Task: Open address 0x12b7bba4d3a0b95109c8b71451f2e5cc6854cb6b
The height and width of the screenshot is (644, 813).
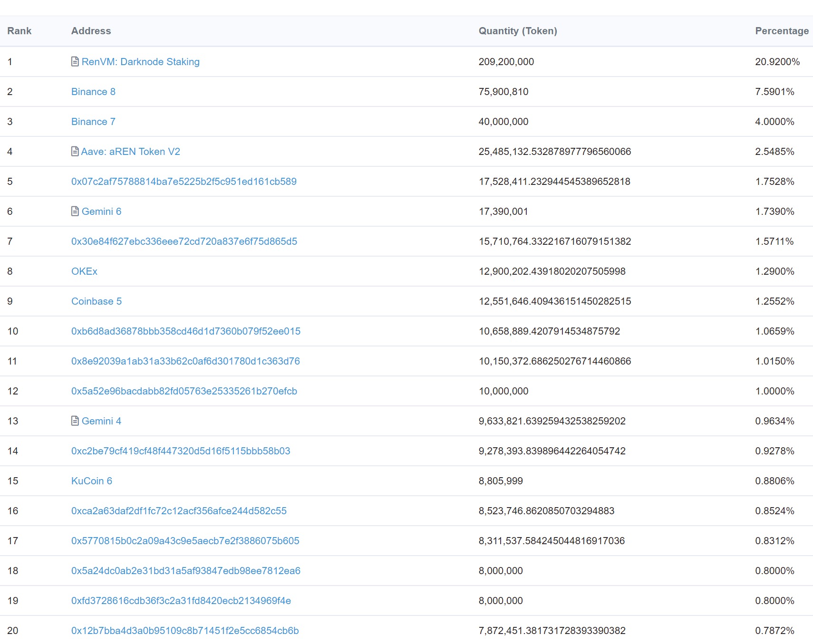Action: point(185,631)
